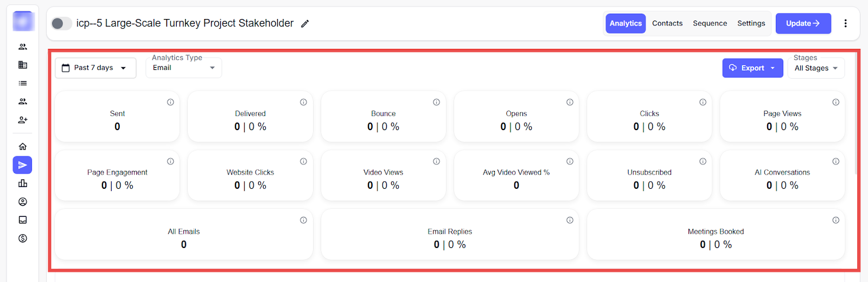Click the dollar sign icon in sidebar

tap(22, 238)
